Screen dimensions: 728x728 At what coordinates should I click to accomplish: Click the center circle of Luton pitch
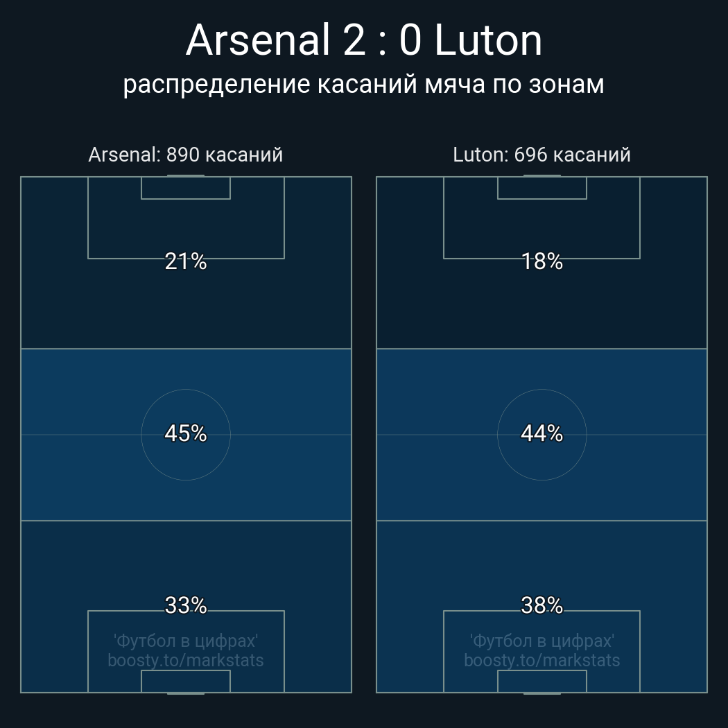[x=541, y=458]
